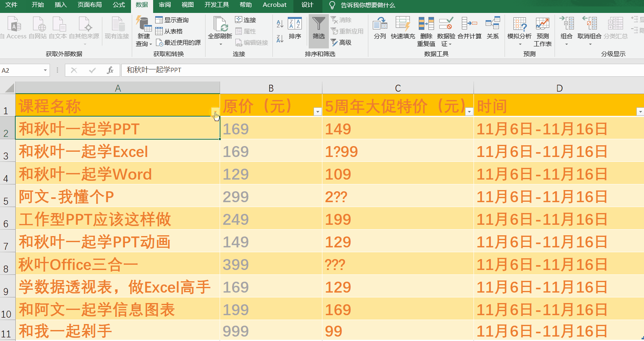Select column B header

point(271,88)
